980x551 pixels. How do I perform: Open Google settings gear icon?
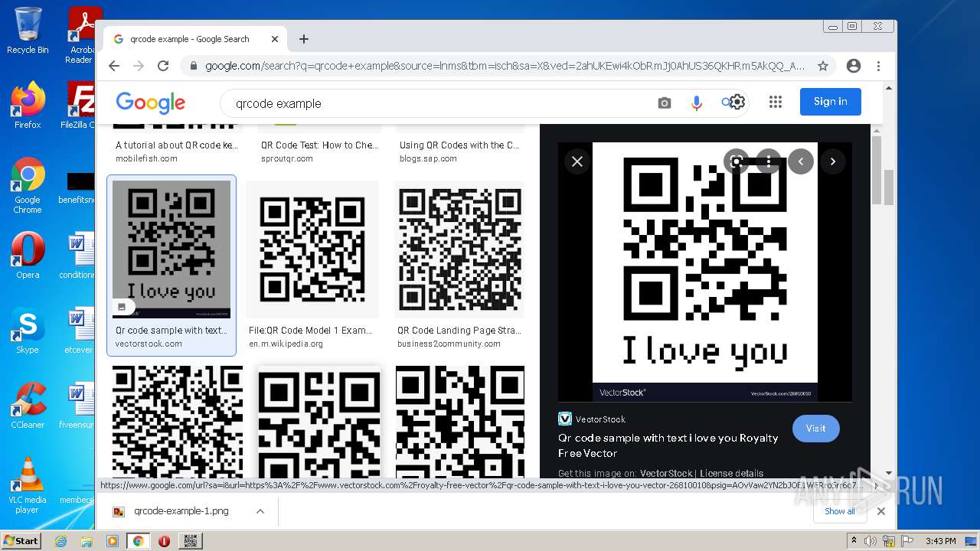(737, 102)
